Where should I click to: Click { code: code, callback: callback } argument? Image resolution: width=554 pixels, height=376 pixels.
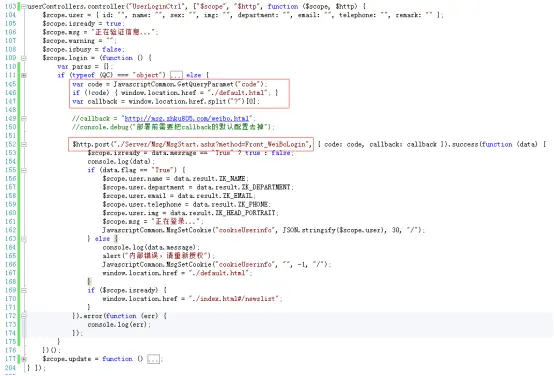[x=381, y=144]
